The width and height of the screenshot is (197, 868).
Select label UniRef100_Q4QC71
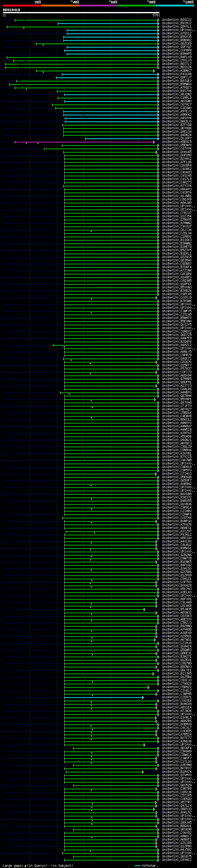(x=176, y=358)
